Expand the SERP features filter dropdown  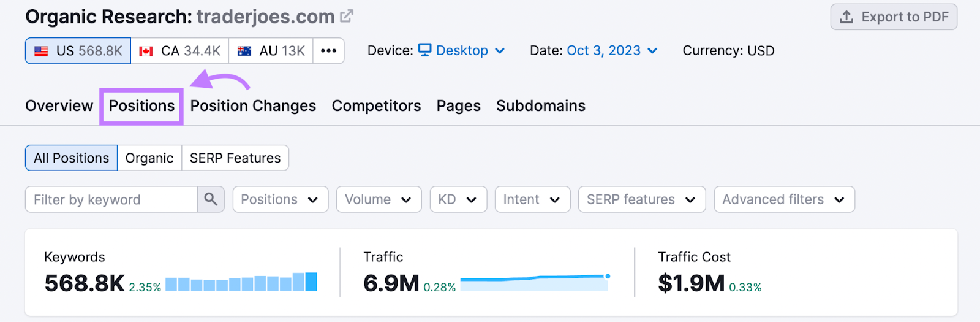642,200
